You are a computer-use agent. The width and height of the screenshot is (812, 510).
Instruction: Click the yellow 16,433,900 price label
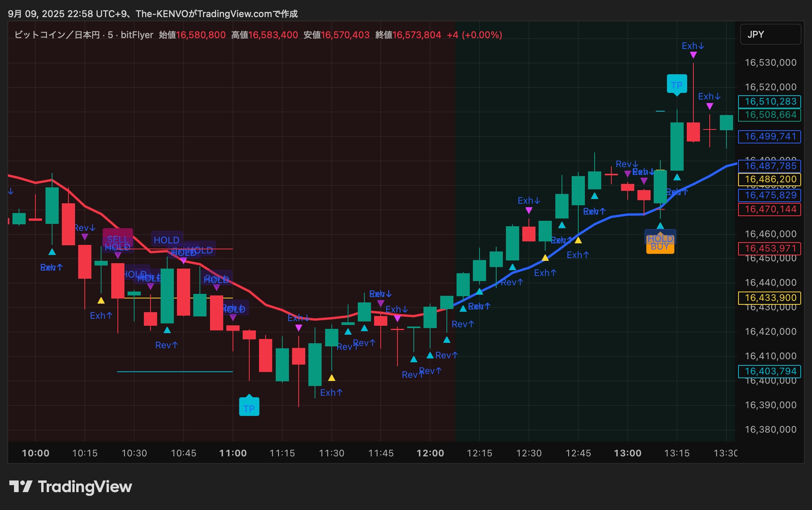(770, 298)
